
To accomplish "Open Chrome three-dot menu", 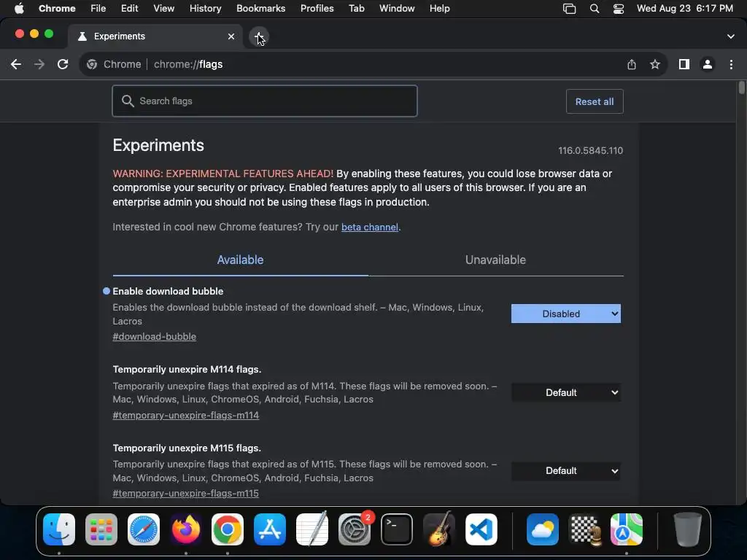I will click(x=731, y=64).
